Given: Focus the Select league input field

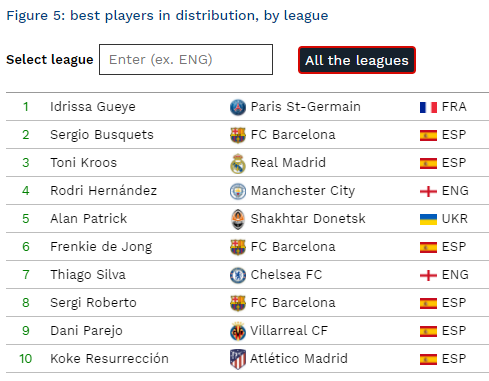Looking at the screenshot, I should click(186, 60).
